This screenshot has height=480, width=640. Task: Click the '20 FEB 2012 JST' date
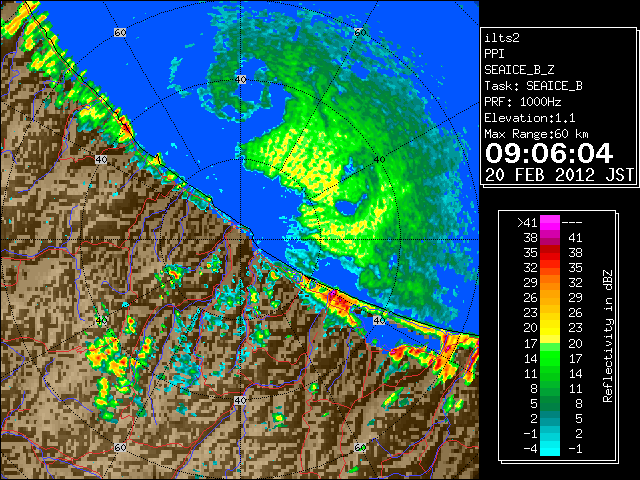pyautogui.click(x=559, y=175)
